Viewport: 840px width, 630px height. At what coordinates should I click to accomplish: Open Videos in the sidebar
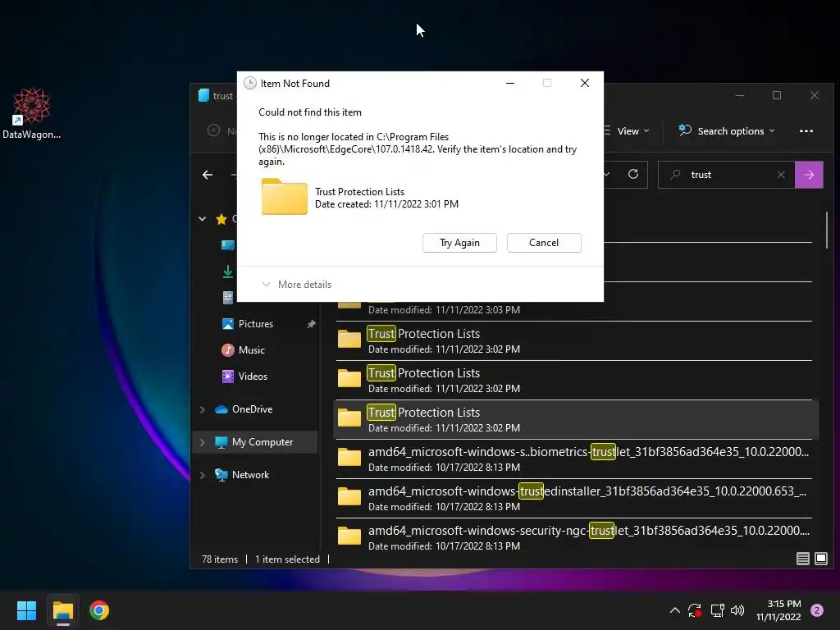(253, 376)
